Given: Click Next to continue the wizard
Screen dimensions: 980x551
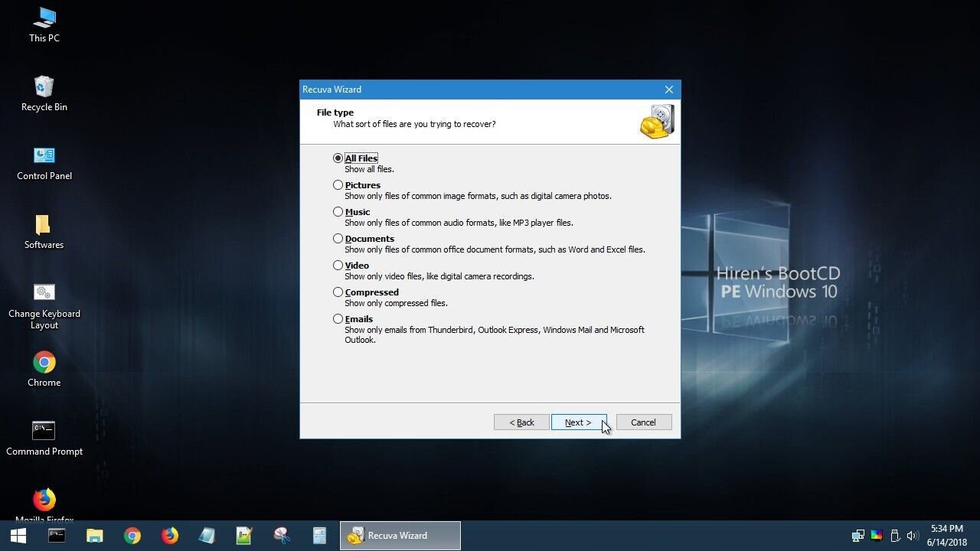Looking at the screenshot, I should click(578, 422).
